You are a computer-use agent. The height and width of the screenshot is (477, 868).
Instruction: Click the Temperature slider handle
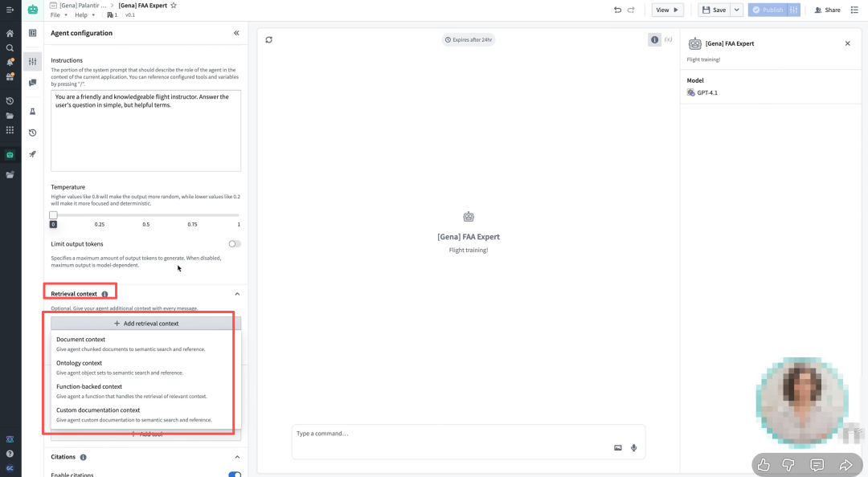pyautogui.click(x=53, y=215)
